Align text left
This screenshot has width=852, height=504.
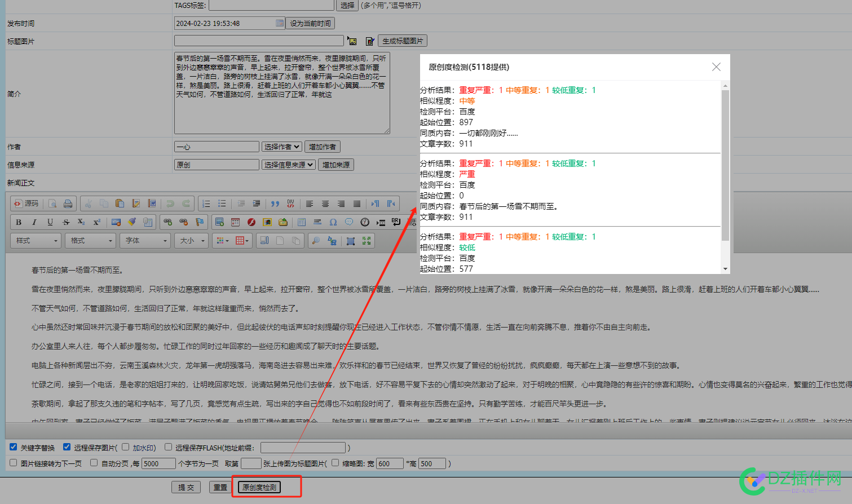coord(310,204)
